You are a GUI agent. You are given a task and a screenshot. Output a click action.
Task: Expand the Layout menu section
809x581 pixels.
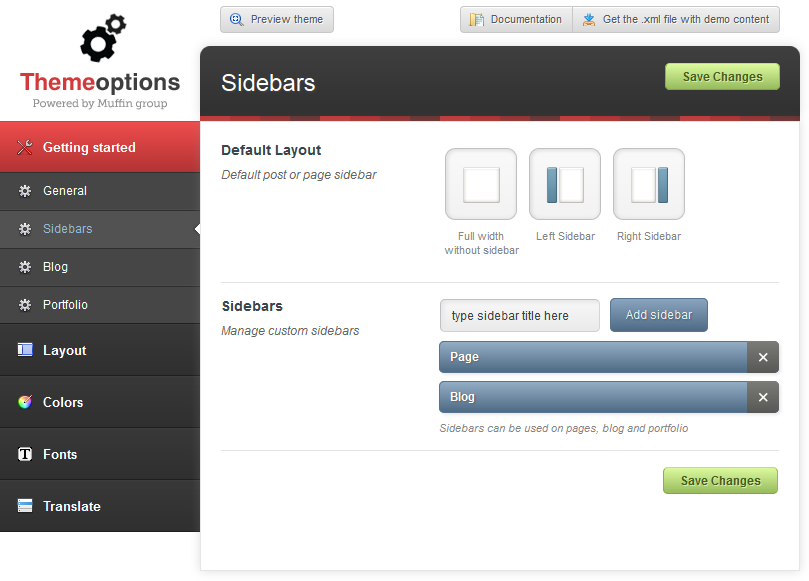click(65, 350)
